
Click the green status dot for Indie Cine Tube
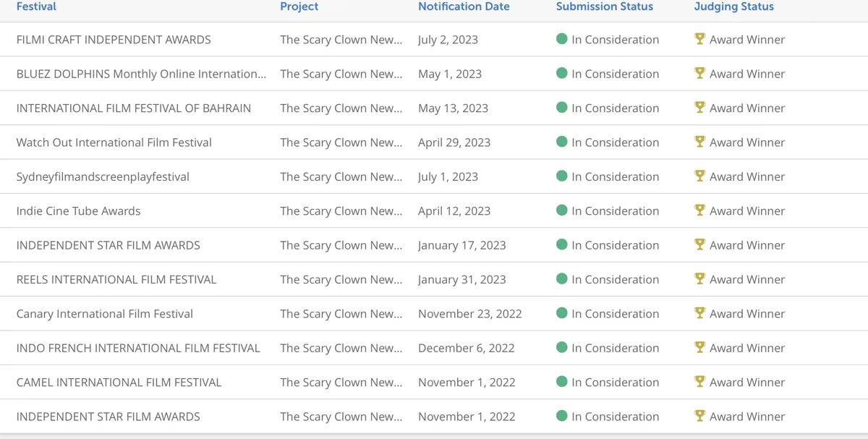pyautogui.click(x=562, y=210)
